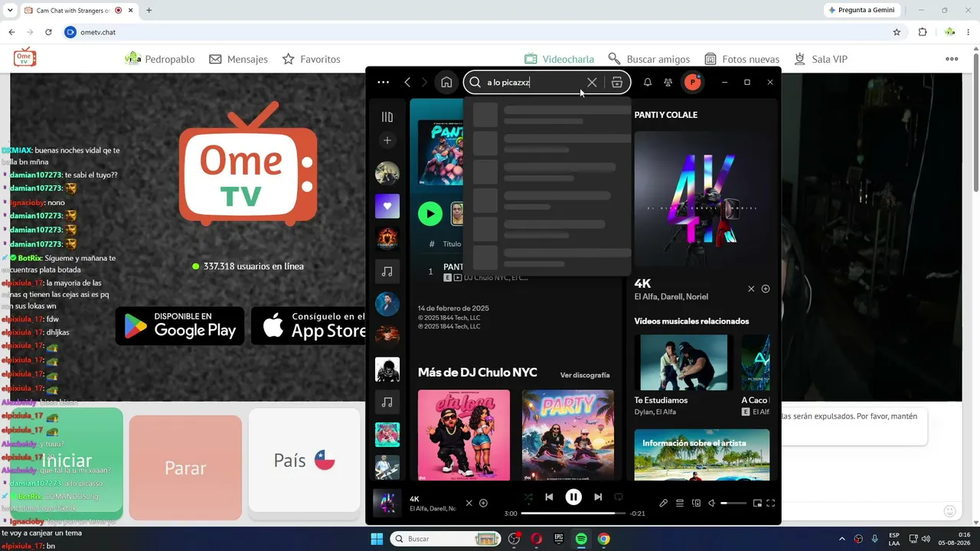Hide the 4K track from the bottom player bar

pyautogui.click(x=469, y=503)
